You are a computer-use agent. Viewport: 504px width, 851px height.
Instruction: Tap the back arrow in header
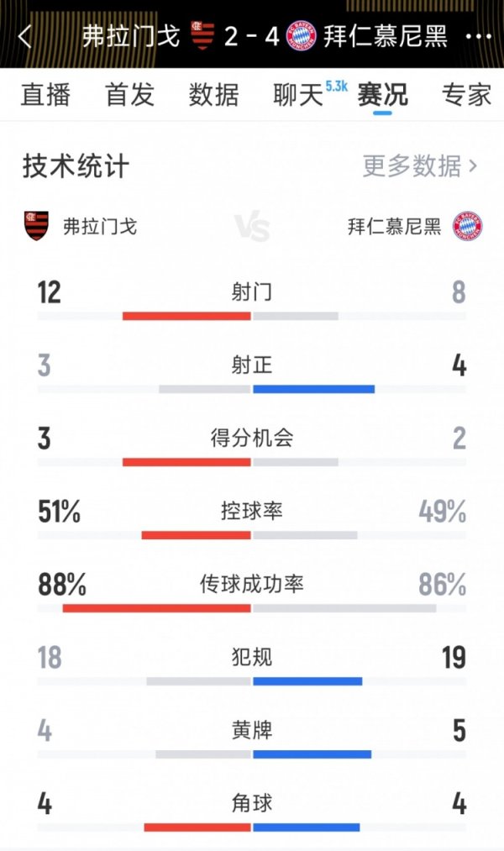[25, 37]
